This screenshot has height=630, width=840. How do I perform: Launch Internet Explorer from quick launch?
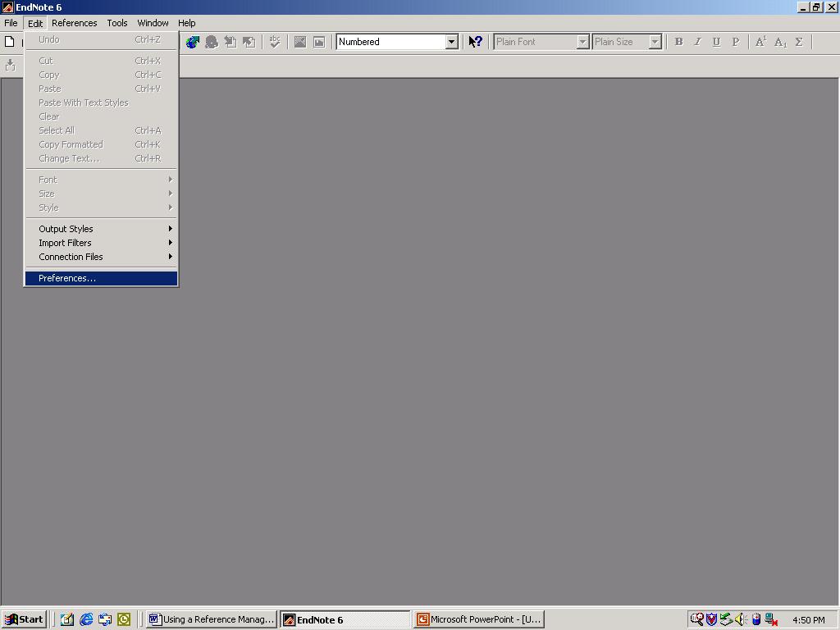[85, 619]
